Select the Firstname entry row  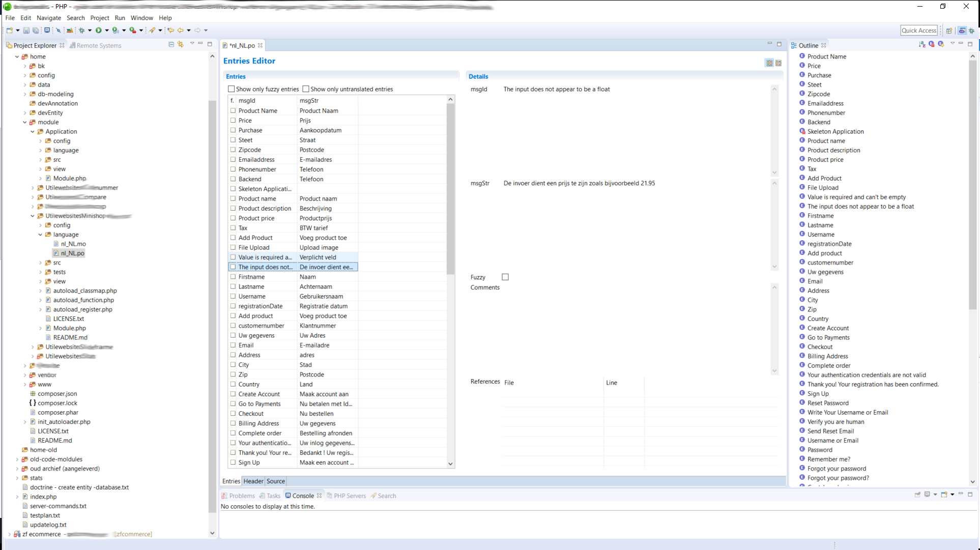(x=251, y=277)
